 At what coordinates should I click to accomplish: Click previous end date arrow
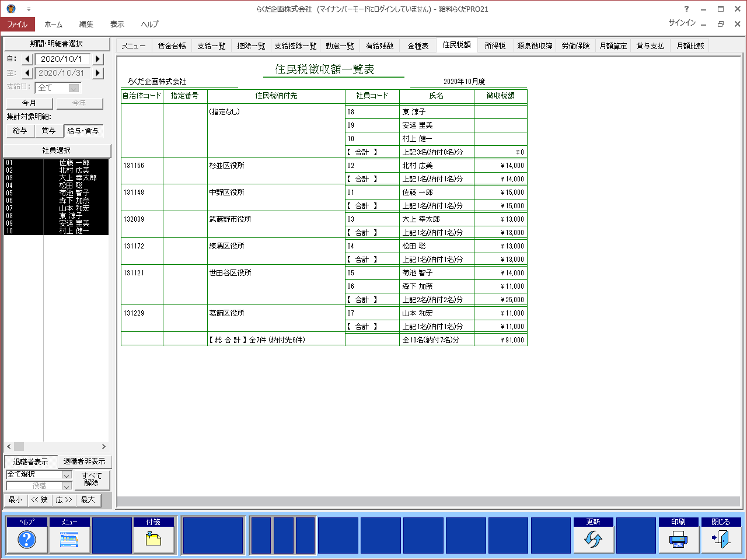tap(27, 73)
